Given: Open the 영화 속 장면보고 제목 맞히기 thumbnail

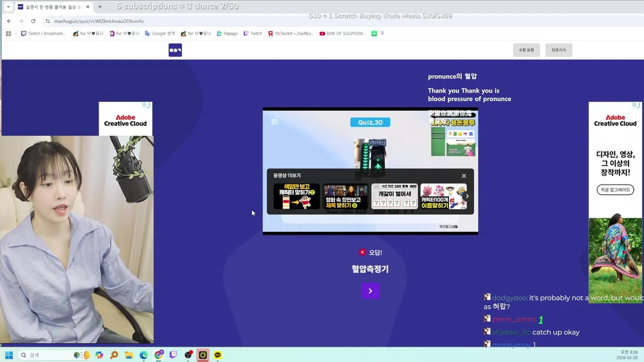Looking at the screenshot, I should point(345,196).
